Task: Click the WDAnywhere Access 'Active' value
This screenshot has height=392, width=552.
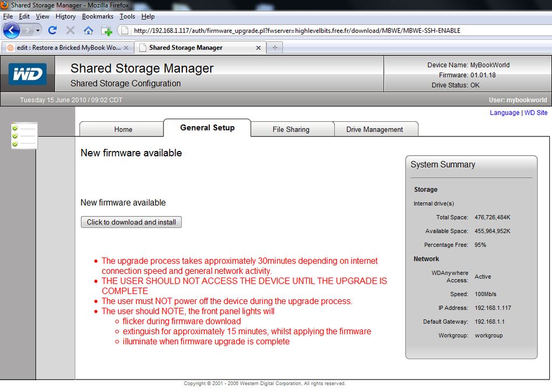Action: pyautogui.click(x=482, y=277)
